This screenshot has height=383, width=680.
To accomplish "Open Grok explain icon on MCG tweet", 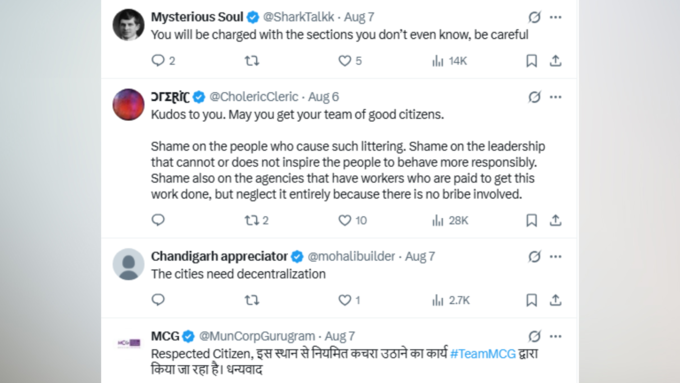I will pos(534,336).
